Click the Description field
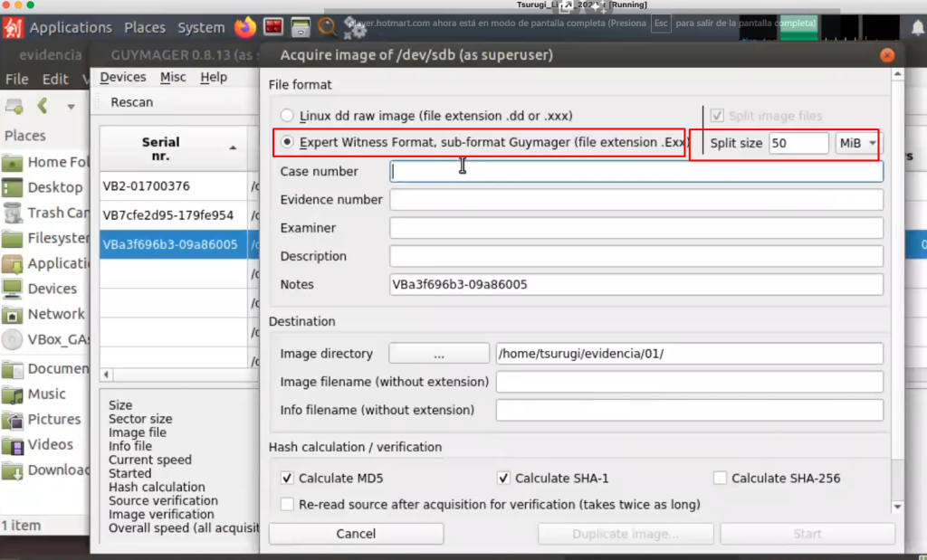The image size is (927, 560). click(636, 256)
